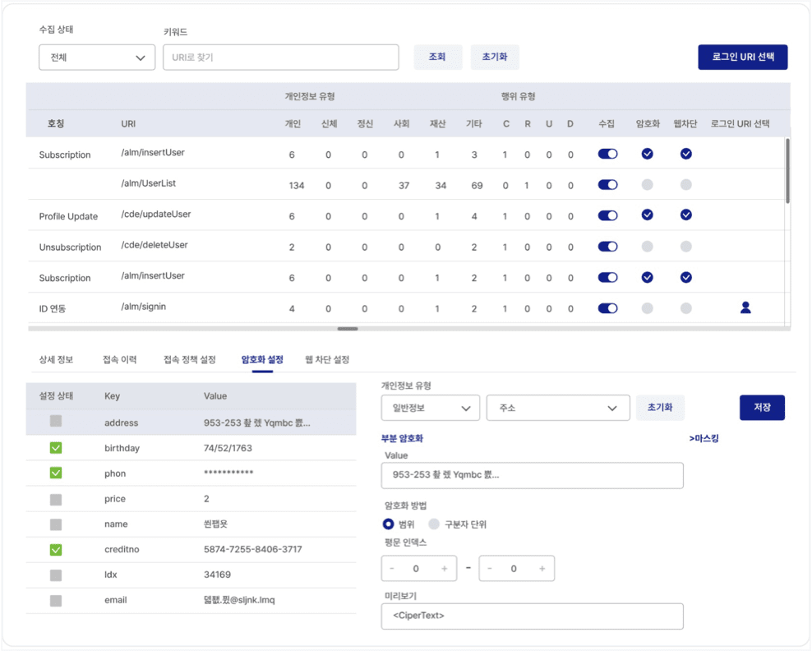The height and width of the screenshot is (651, 812).
Task: Uncheck the birthday key checkbox
Action: 56,448
